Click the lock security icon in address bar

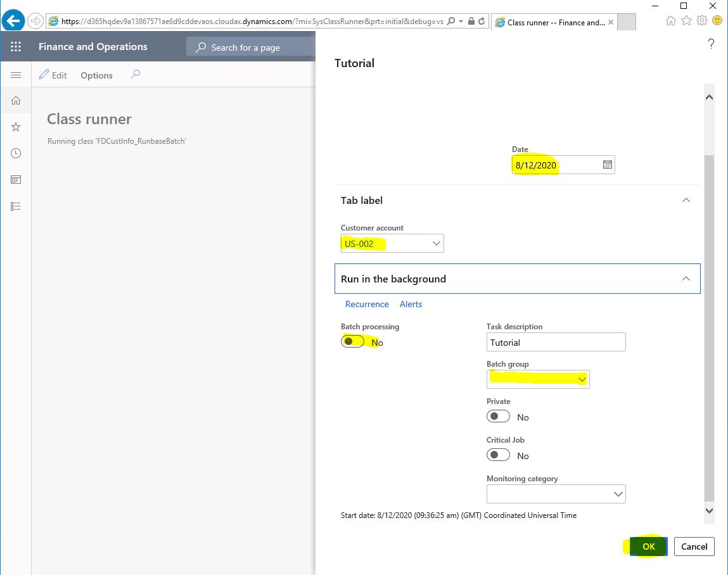[x=471, y=22]
